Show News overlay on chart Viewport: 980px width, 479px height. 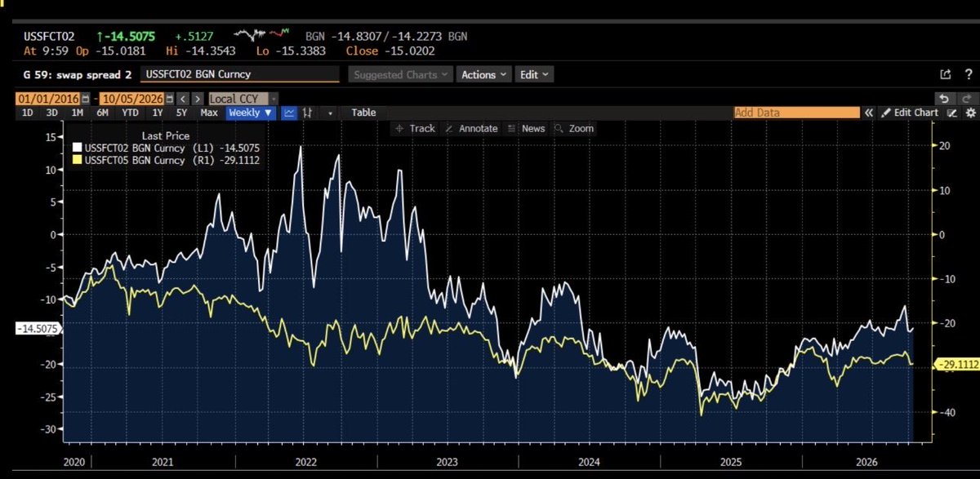pyautogui.click(x=526, y=128)
